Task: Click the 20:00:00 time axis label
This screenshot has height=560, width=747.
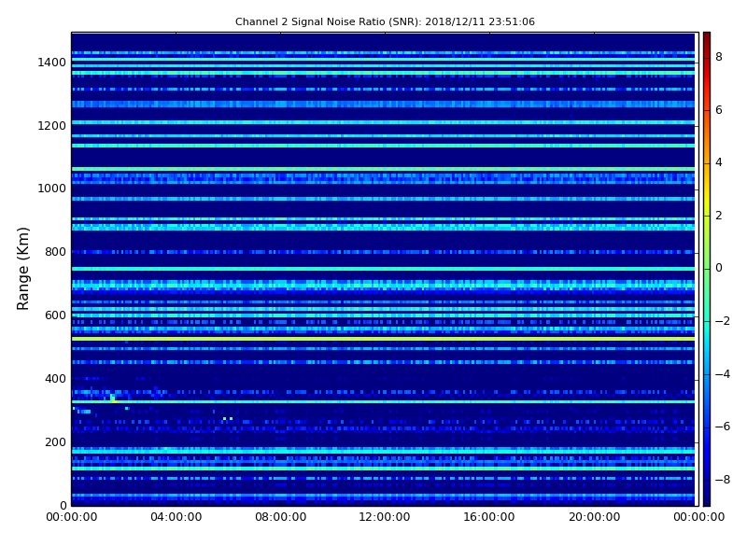Action: (x=594, y=517)
